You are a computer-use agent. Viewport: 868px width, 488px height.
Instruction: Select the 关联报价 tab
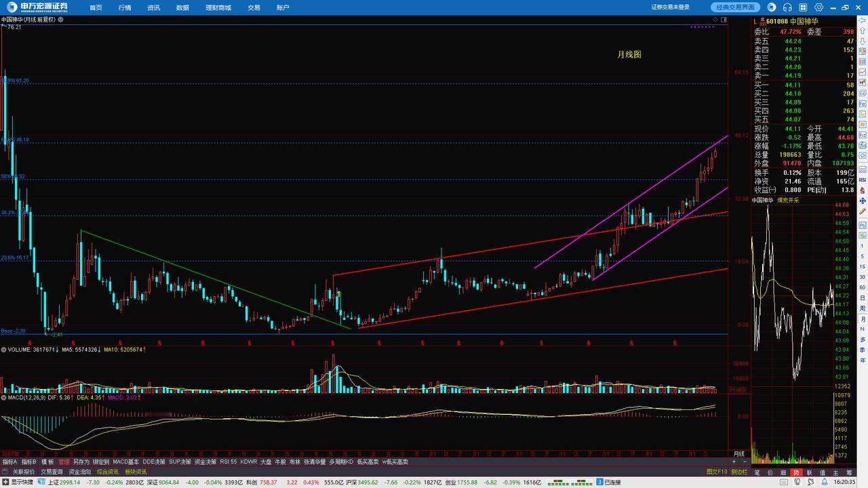(24, 472)
